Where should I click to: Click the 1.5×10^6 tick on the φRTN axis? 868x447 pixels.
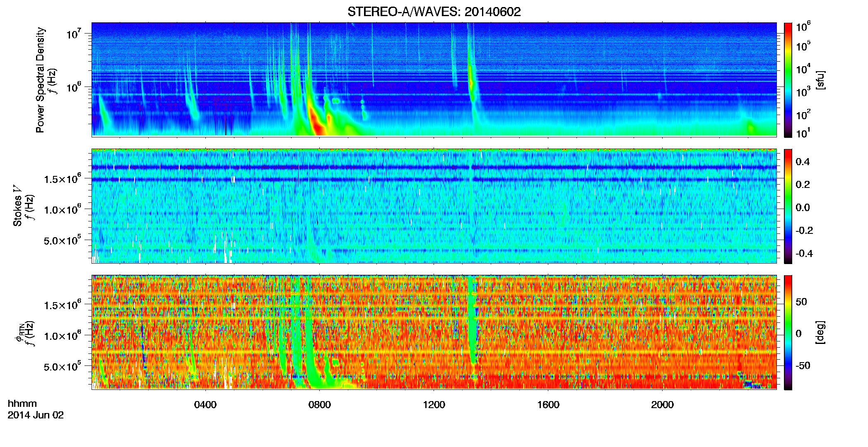63,305
